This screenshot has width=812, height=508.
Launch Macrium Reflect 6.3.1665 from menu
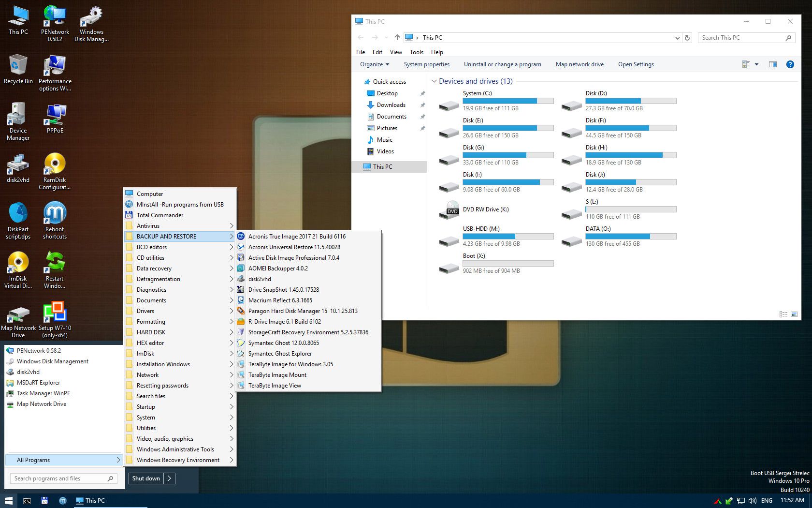coord(280,300)
